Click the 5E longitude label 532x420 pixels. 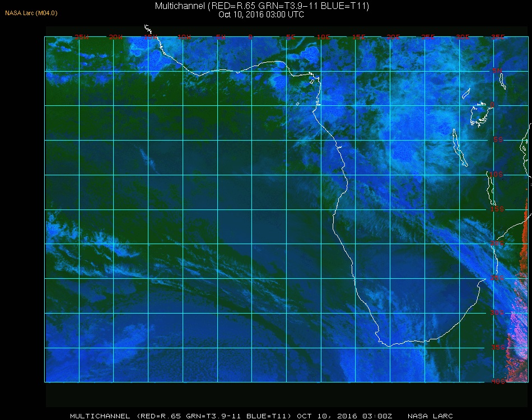[x=291, y=37]
